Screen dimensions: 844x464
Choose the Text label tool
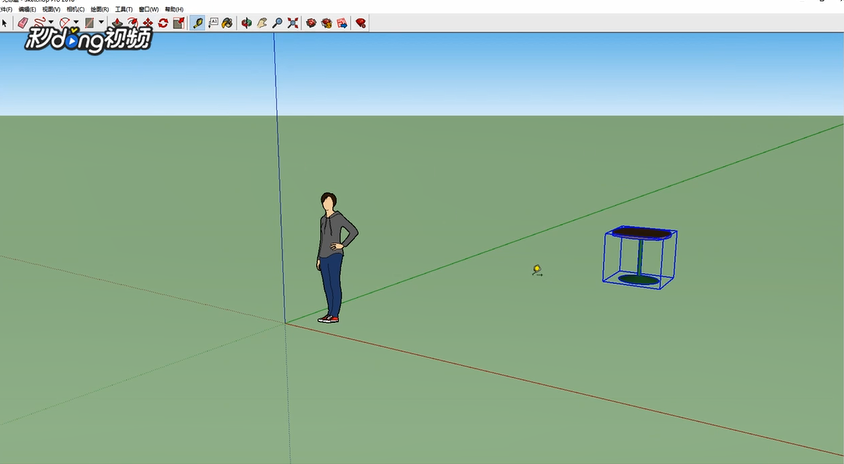click(x=213, y=23)
